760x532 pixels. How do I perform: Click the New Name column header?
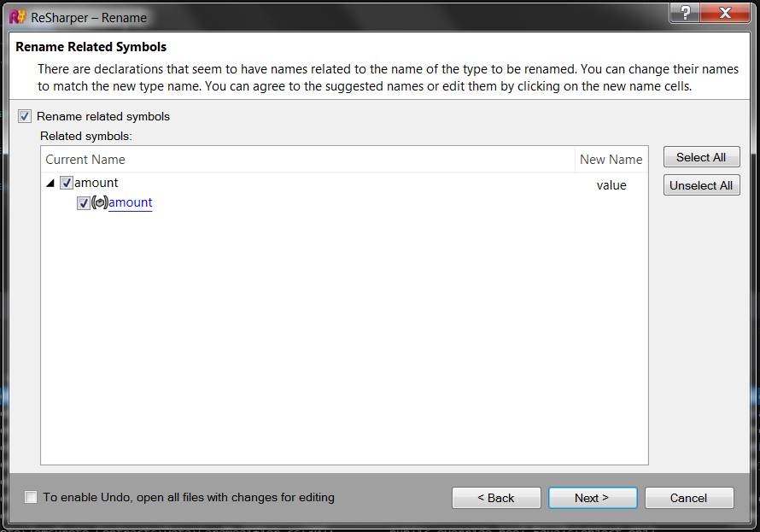point(611,160)
